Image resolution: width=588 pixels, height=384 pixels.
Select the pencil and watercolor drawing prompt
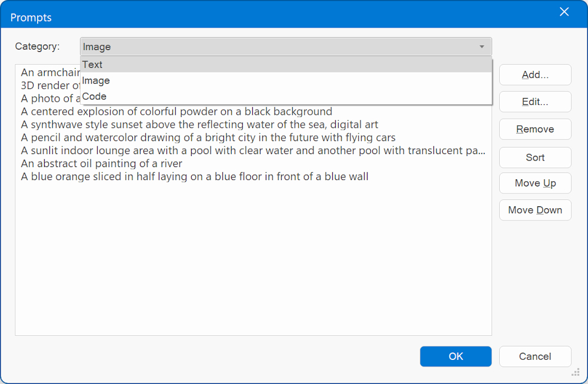[208, 138]
